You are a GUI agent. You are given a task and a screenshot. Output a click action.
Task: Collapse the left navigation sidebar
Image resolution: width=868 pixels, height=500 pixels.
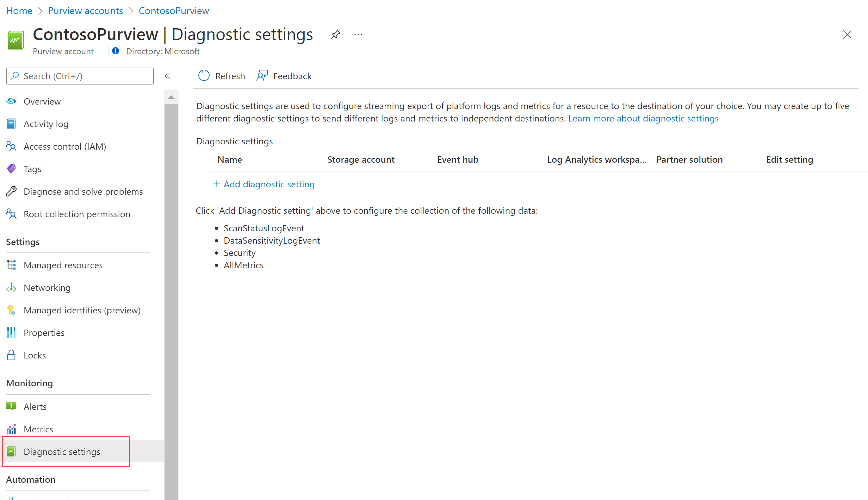click(x=168, y=76)
